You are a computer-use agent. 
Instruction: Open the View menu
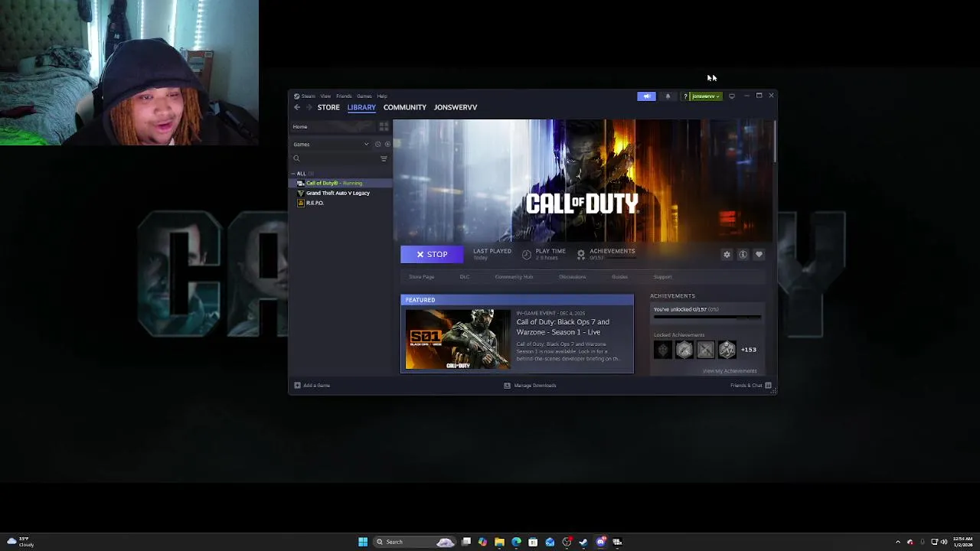tap(325, 96)
